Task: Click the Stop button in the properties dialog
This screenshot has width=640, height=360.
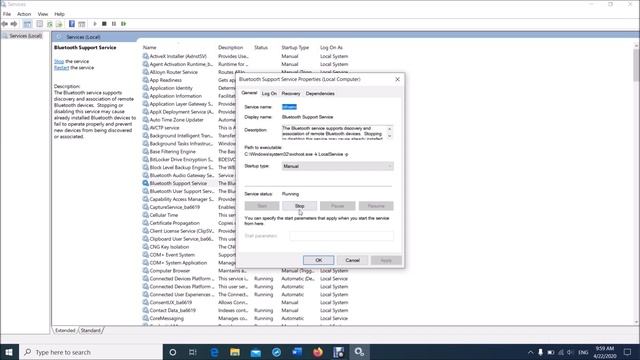Action: (300, 206)
